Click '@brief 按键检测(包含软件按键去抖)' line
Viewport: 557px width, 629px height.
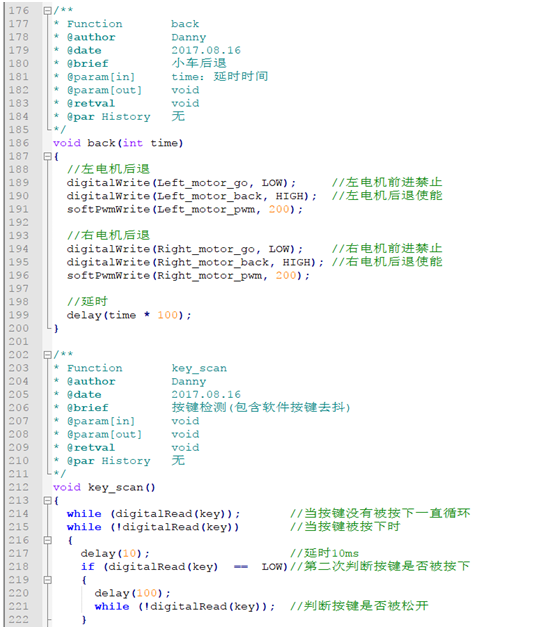203,408
